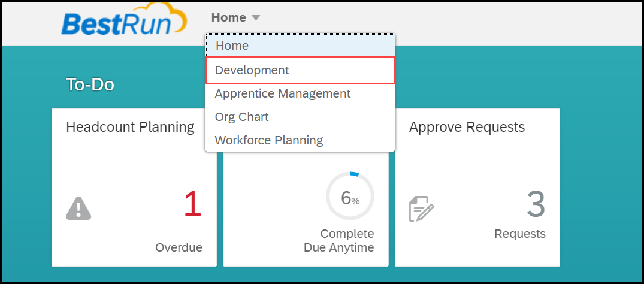Open Org Chart from the dropdown

pos(300,117)
